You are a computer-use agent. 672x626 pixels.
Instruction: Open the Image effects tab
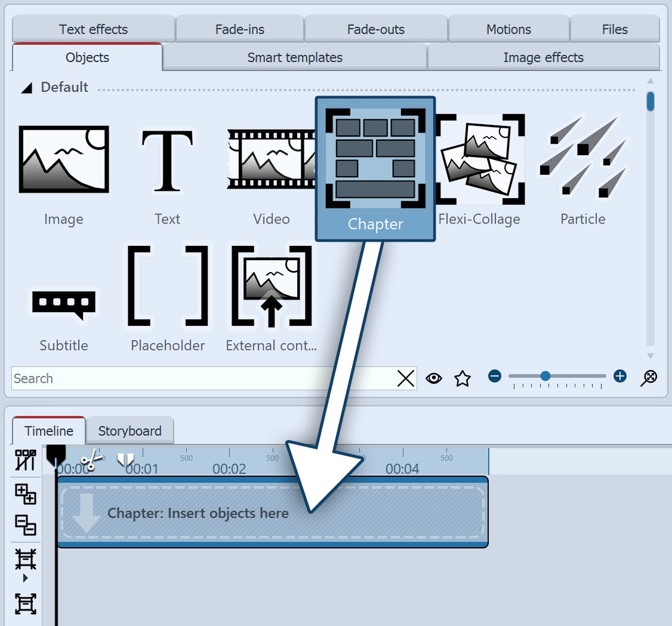click(x=543, y=58)
